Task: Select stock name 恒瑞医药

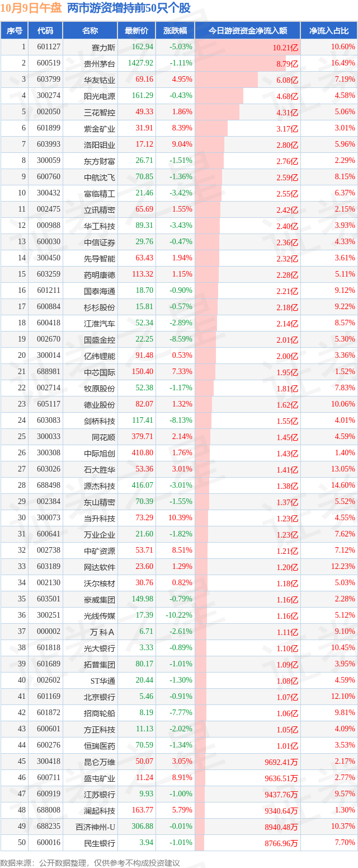Action: coord(100,746)
